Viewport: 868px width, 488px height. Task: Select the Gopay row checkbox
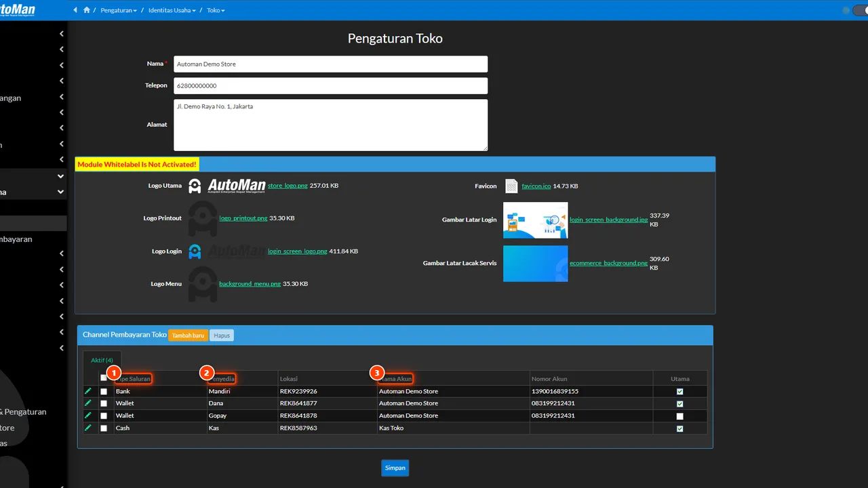pos(104,416)
